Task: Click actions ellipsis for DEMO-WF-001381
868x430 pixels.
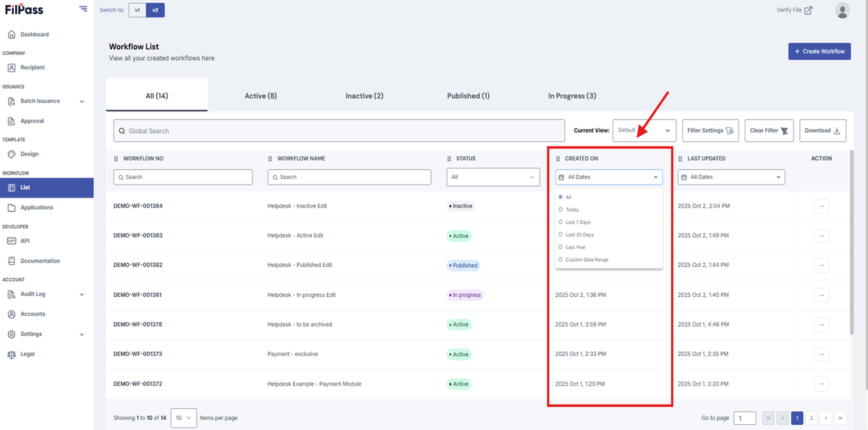Action: pyautogui.click(x=821, y=295)
